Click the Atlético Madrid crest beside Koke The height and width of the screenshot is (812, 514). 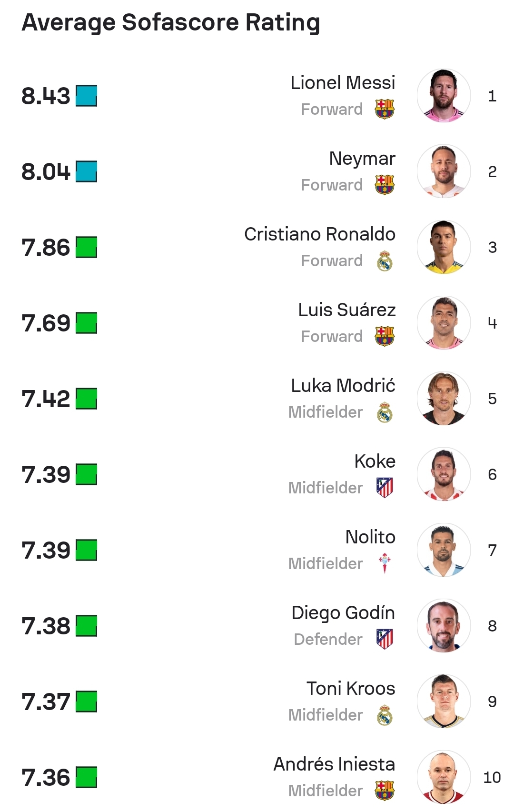click(385, 488)
